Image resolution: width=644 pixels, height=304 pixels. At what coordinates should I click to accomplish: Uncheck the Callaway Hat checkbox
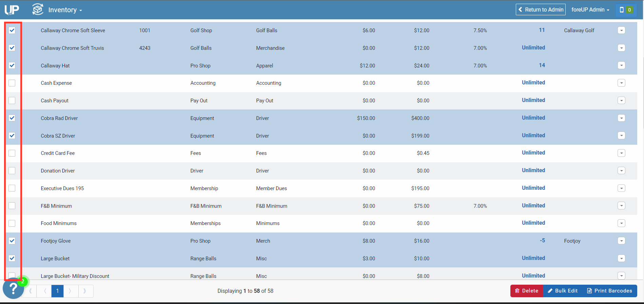pos(12,65)
